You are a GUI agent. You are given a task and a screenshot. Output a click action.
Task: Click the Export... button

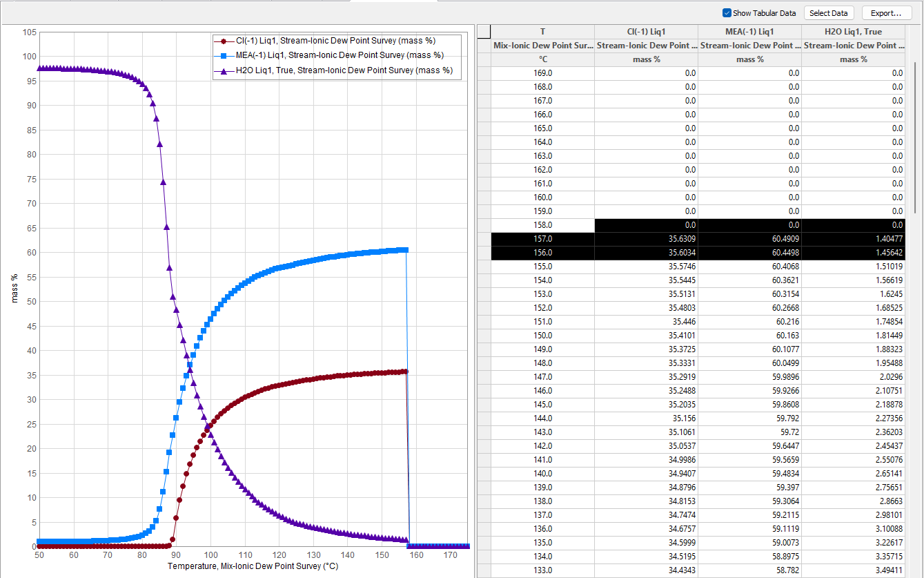click(886, 13)
